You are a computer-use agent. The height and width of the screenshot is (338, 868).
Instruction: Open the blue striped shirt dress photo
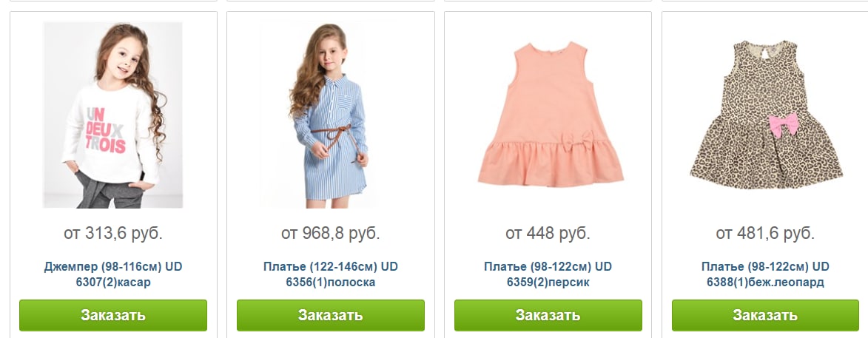click(331, 115)
